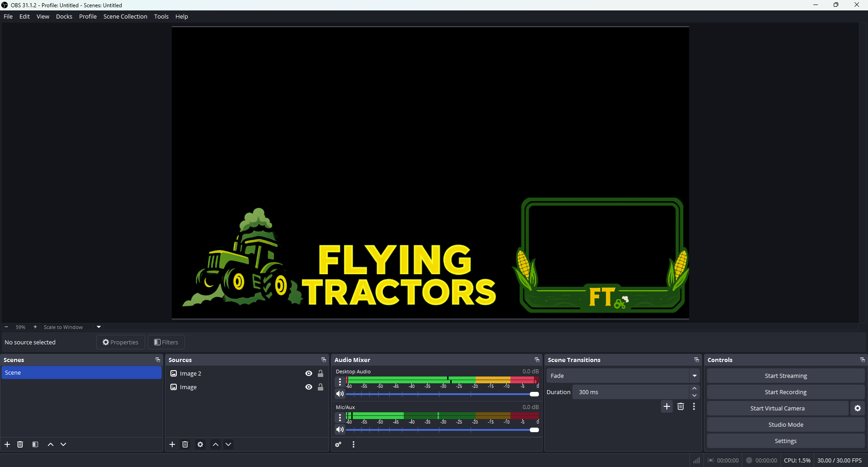This screenshot has width=868, height=467.
Task: Add a new source with plus icon
Action: point(172,444)
